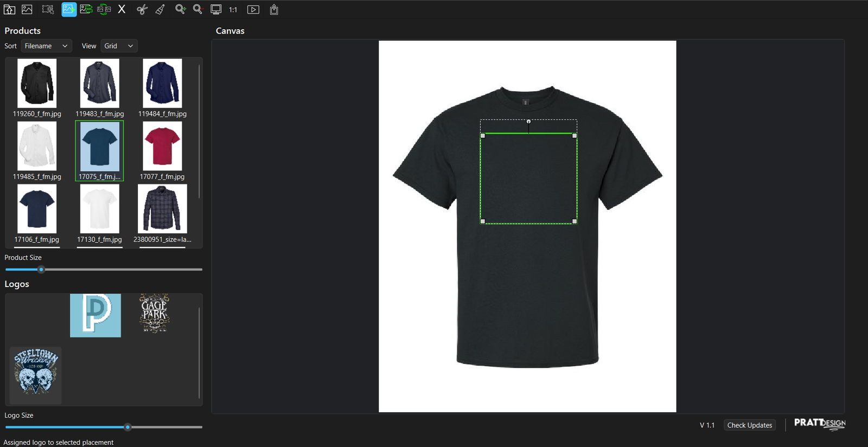
Task: Select product thumbnail 119260_f_fm.jpg
Action: [37, 83]
